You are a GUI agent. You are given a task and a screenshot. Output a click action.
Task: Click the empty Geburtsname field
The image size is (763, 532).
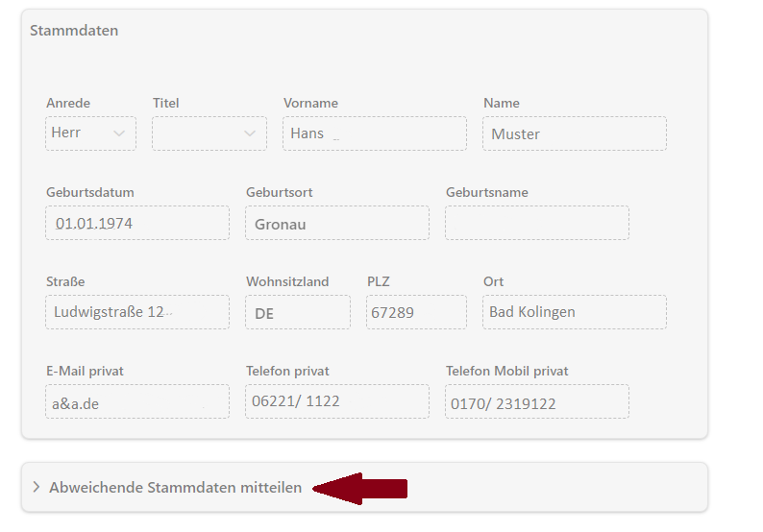click(x=537, y=223)
